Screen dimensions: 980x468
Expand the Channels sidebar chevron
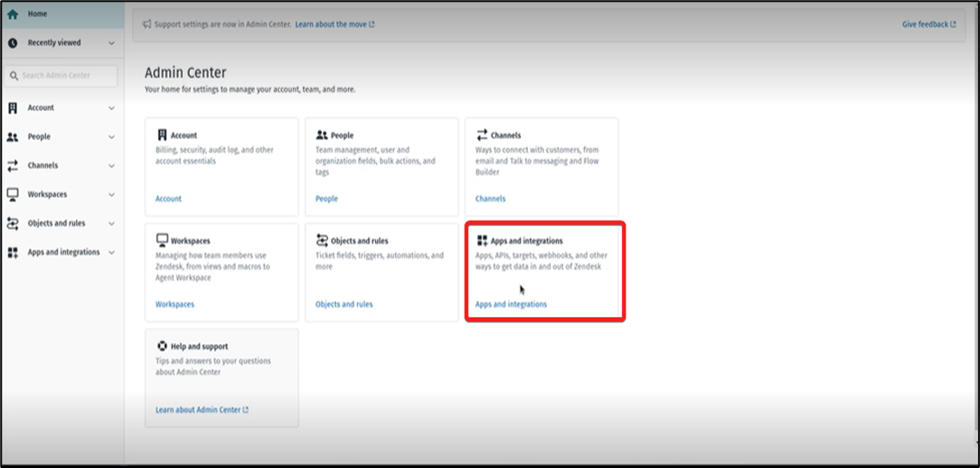[x=111, y=165]
